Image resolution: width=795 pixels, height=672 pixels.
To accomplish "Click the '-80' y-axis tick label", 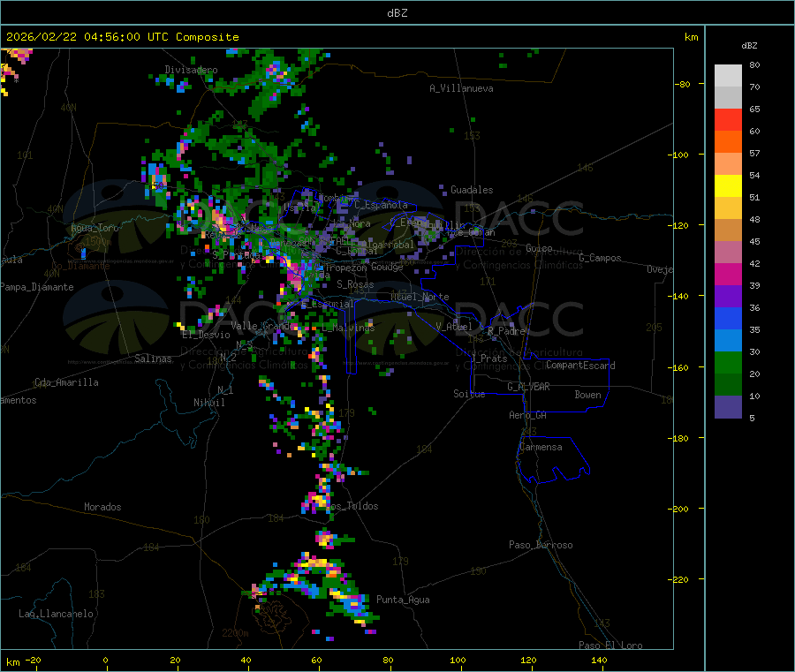I will coord(683,84).
